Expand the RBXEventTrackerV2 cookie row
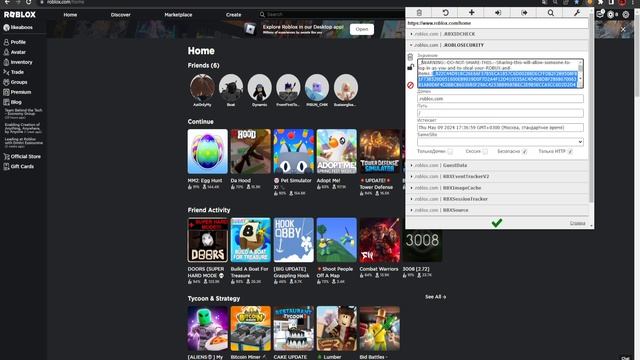This screenshot has height=360, width=640. [x=498, y=176]
